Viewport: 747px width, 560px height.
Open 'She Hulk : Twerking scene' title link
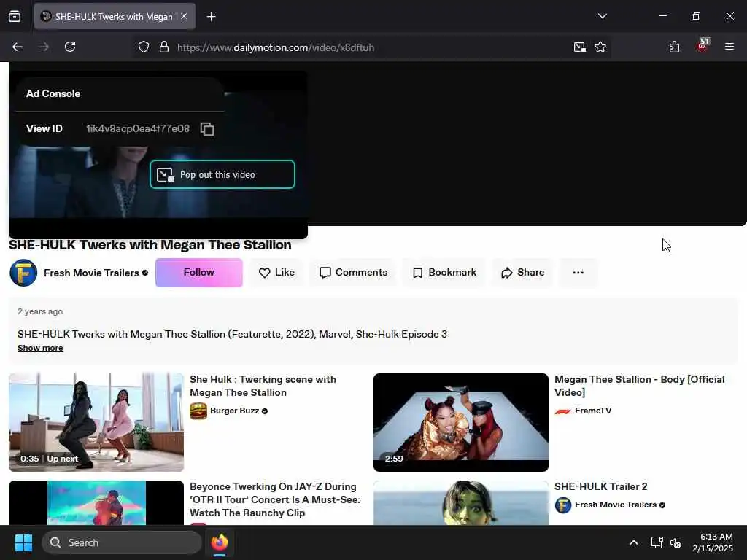[263, 386]
